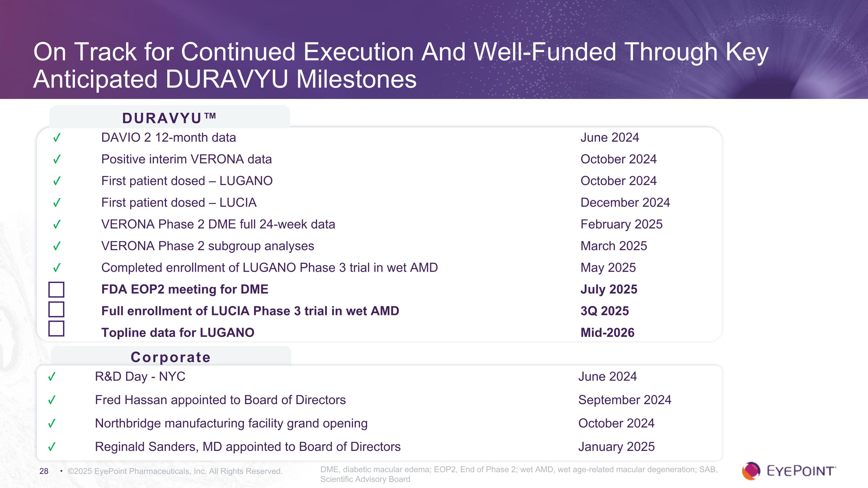Screen dimensions: 868x488
Task: Click the page number 28
Action: (x=44, y=471)
